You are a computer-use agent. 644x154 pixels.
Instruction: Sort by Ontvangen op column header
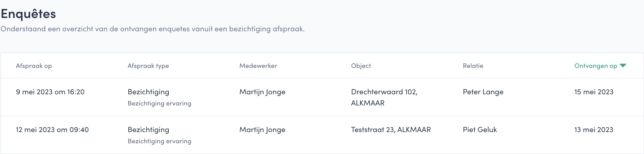coord(596,66)
